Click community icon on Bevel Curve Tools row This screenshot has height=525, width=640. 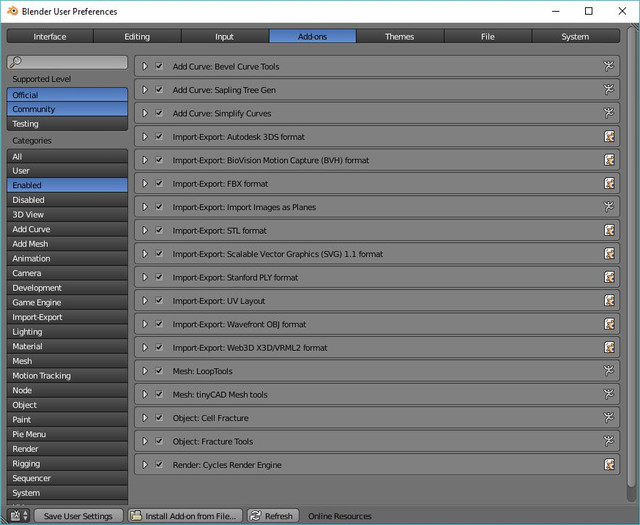(x=609, y=66)
